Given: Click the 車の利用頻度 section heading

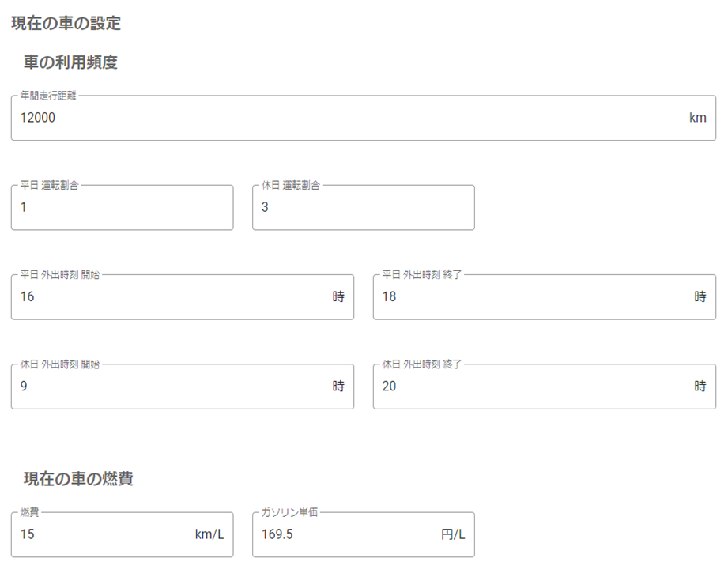Looking at the screenshot, I should click(70, 62).
